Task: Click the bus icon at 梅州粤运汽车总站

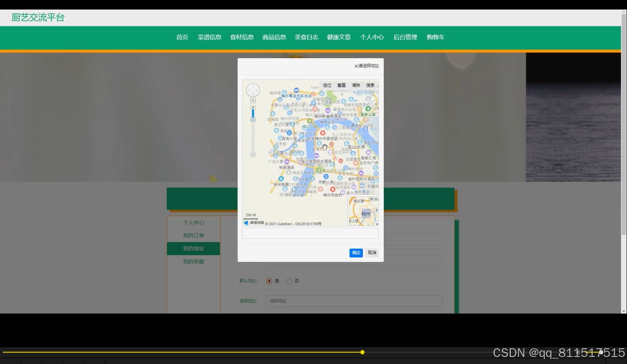Action: click(x=296, y=90)
